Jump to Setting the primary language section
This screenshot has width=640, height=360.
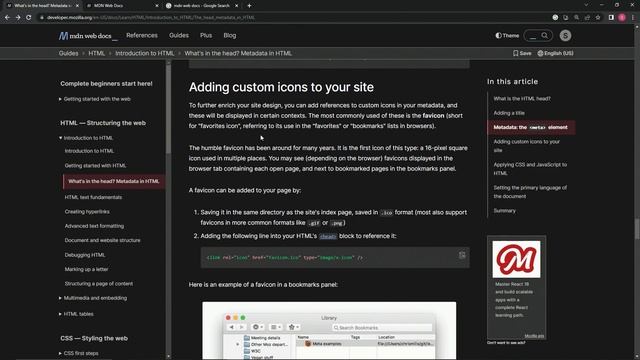click(530, 192)
